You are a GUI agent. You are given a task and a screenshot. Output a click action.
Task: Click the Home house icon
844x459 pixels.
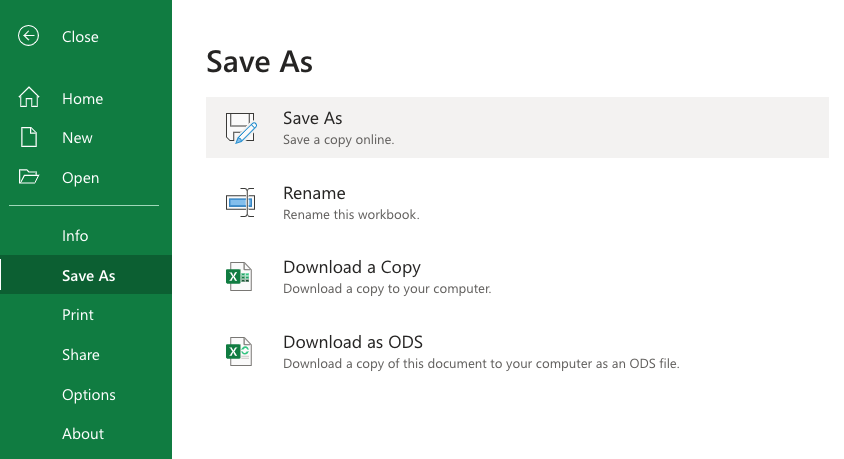tap(29, 97)
